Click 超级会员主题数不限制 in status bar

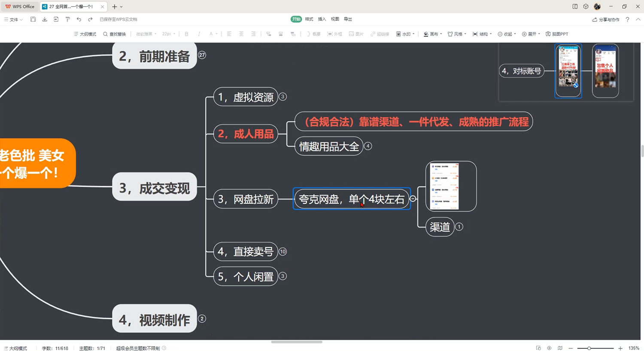point(138,348)
